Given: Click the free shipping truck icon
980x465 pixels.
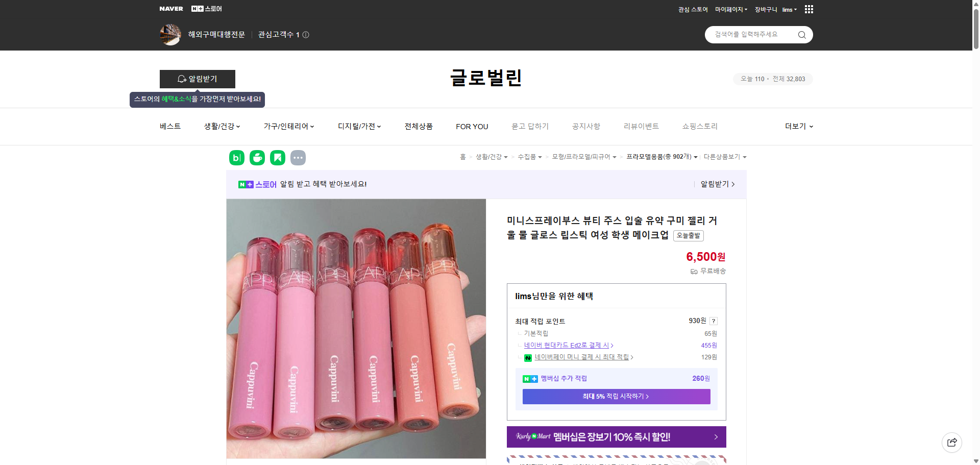Looking at the screenshot, I should [x=694, y=271].
